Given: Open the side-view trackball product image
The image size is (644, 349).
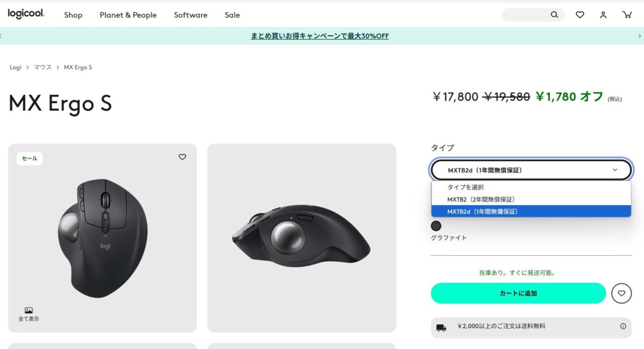Looking at the screenshot, I should point(302,238).
